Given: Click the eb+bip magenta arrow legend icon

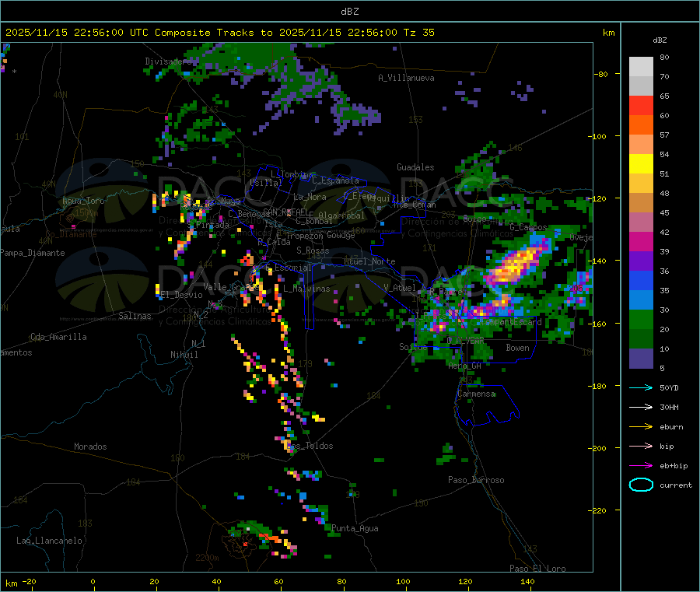Looking at the screenshot, I should [x=641, y=466].
